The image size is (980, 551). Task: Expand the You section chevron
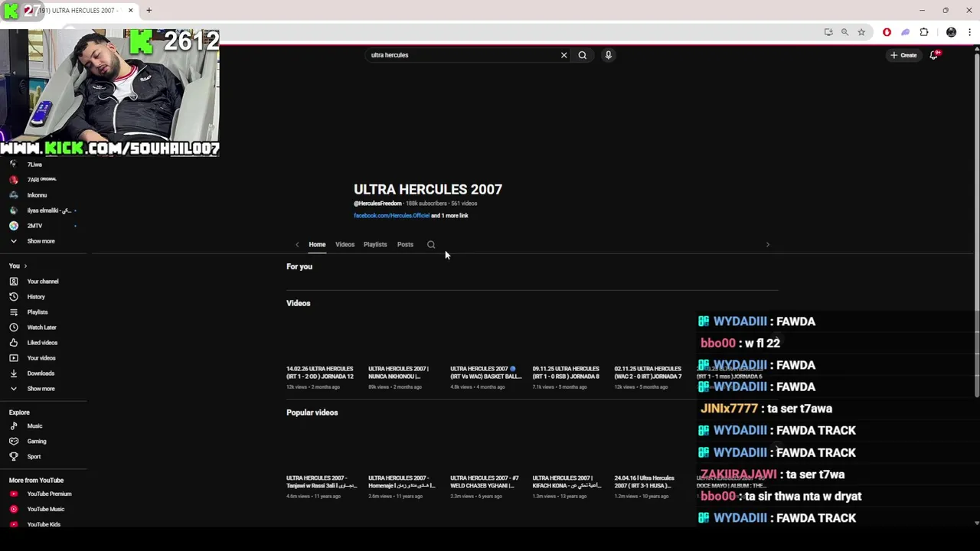[25, 266]
